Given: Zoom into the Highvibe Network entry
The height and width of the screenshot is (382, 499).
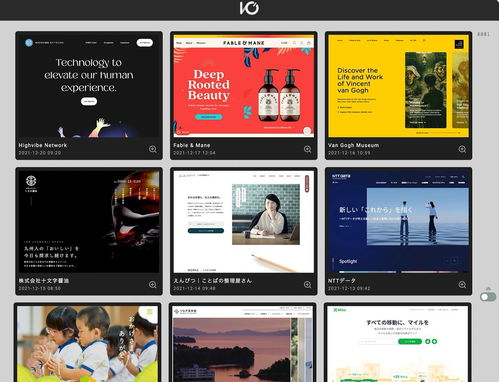Looking at the screenshot, I should point(153,149).
